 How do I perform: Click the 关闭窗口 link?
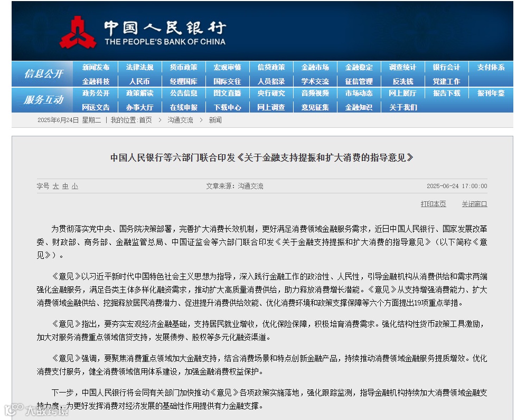click(474, 204)
